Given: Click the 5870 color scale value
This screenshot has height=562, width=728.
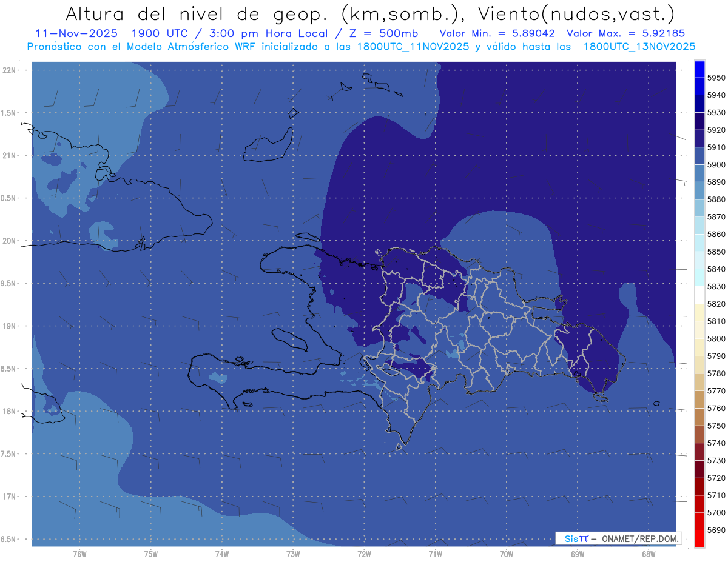Looking at the screenshot, I should coord(716,216).
